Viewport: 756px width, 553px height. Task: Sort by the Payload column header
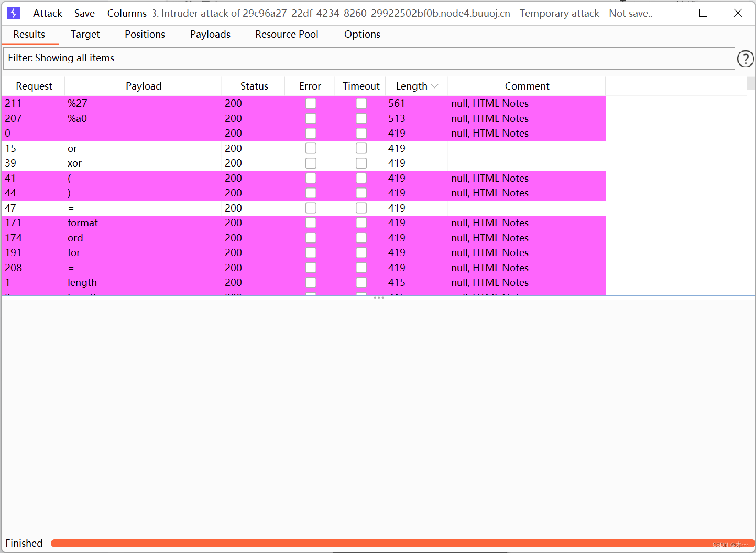144,86
